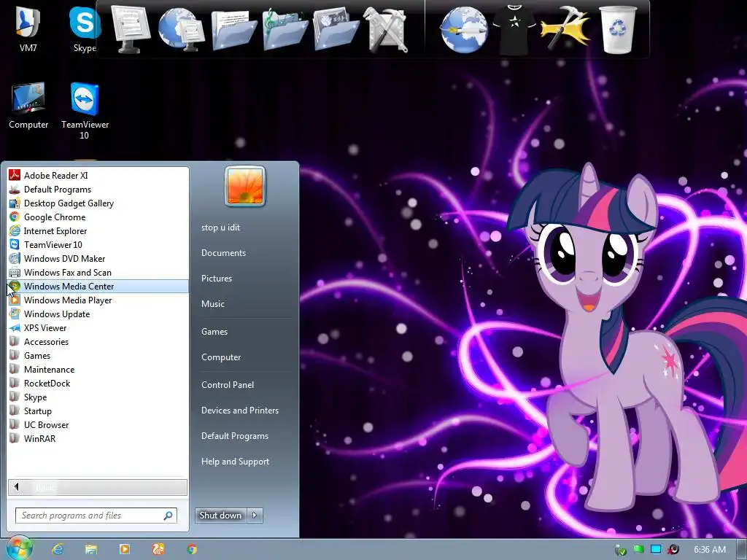Expand the Maintenance folder
Image resolution: width=747 pixels, height=560 pixels.
point(98,369)
